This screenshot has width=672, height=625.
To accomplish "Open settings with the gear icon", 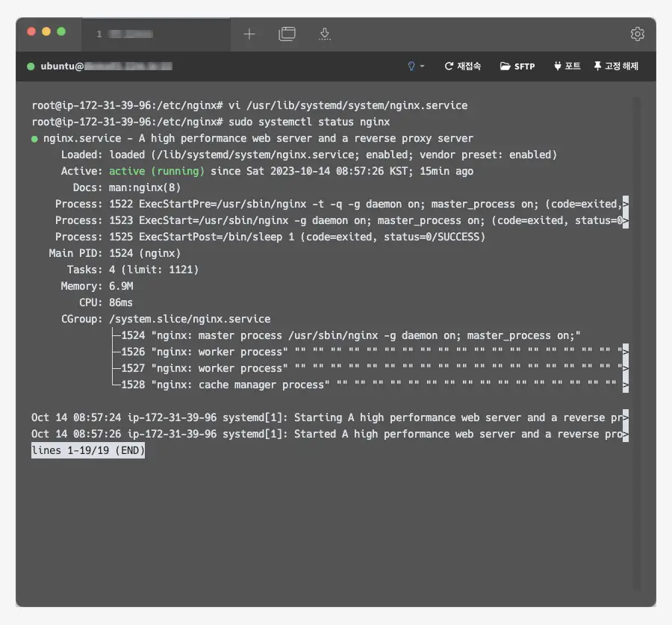I will 637,34.
